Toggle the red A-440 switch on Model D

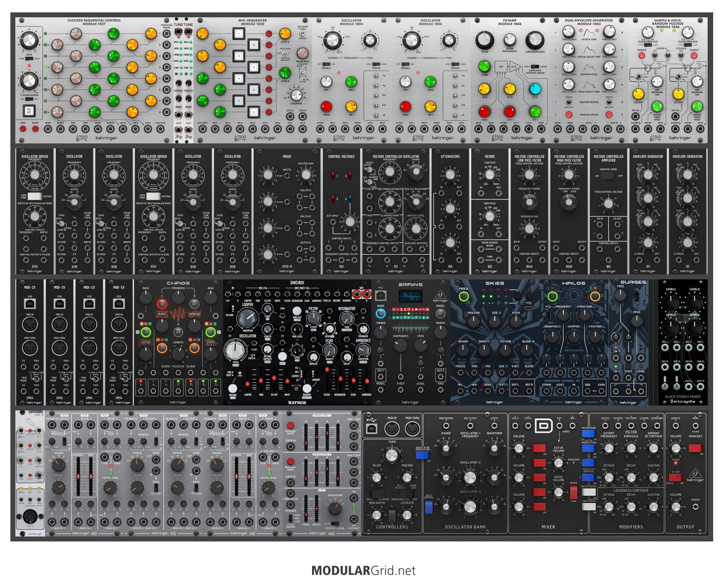coord(675,477)
